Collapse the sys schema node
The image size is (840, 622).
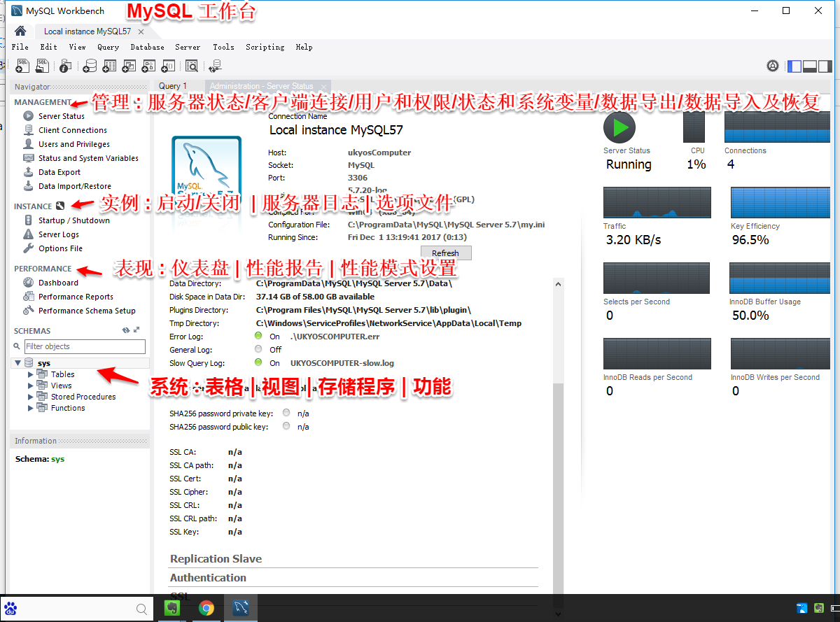tap(17, 363)
